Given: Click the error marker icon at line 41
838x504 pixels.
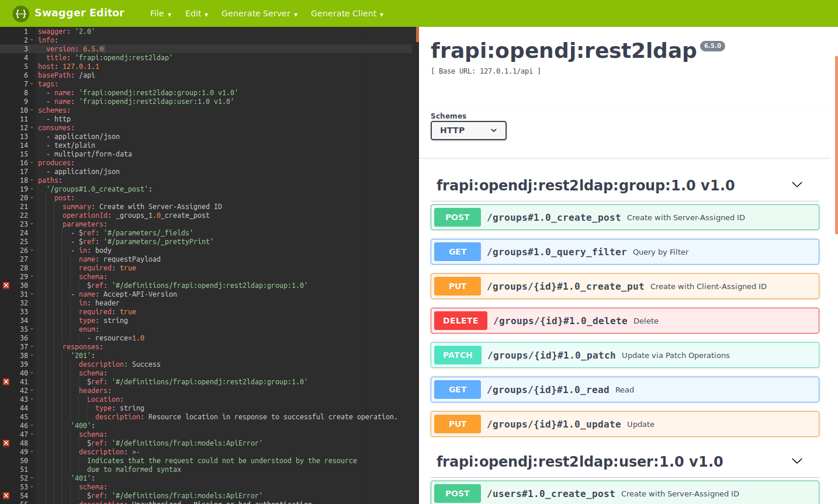Looking at the screenshot, I should 6,381.
